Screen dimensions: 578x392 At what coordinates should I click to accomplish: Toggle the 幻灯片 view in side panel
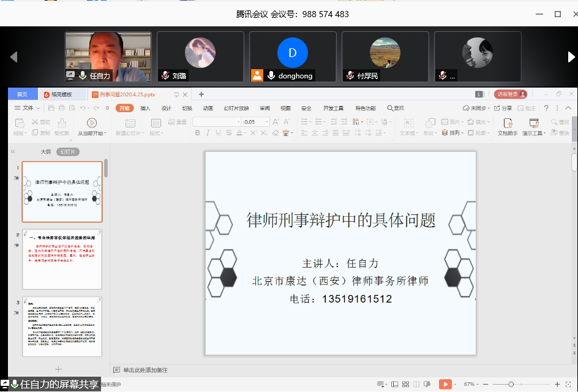(x=68, y=152)
